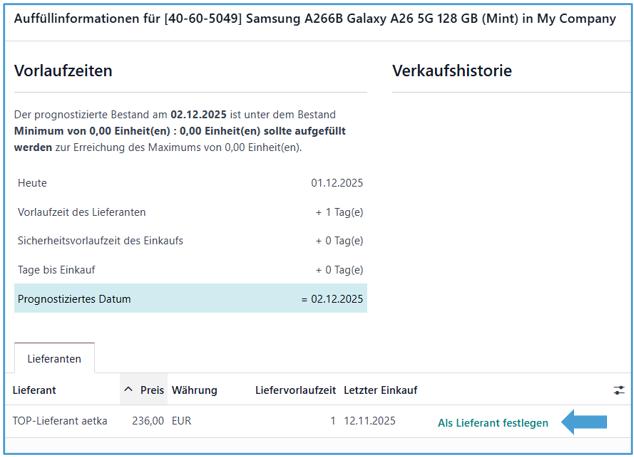Viewport: 634px width, 457px height.
Task: Click the 236,00 price cell
Action: pos(148,421)
